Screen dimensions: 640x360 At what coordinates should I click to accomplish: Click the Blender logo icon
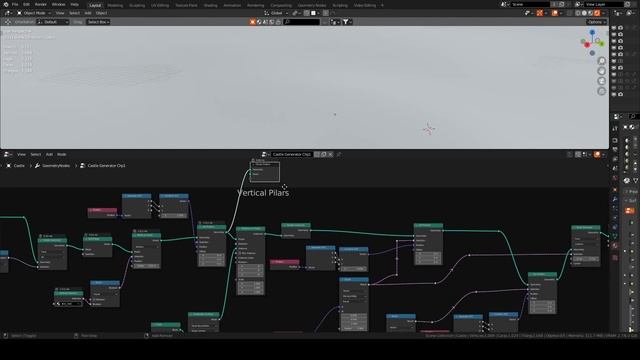[x=6, y=4]
